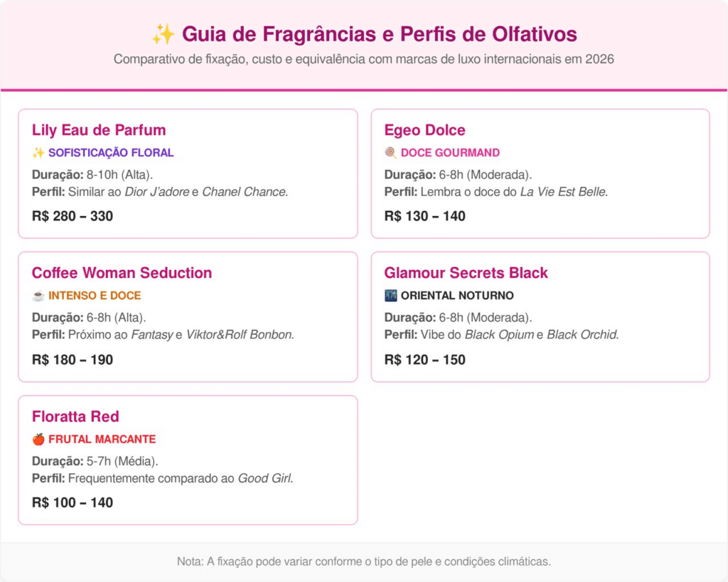The image size is (728, 582).
Task: Click the sparkles icon in the main title
Action: coord(163,34)
